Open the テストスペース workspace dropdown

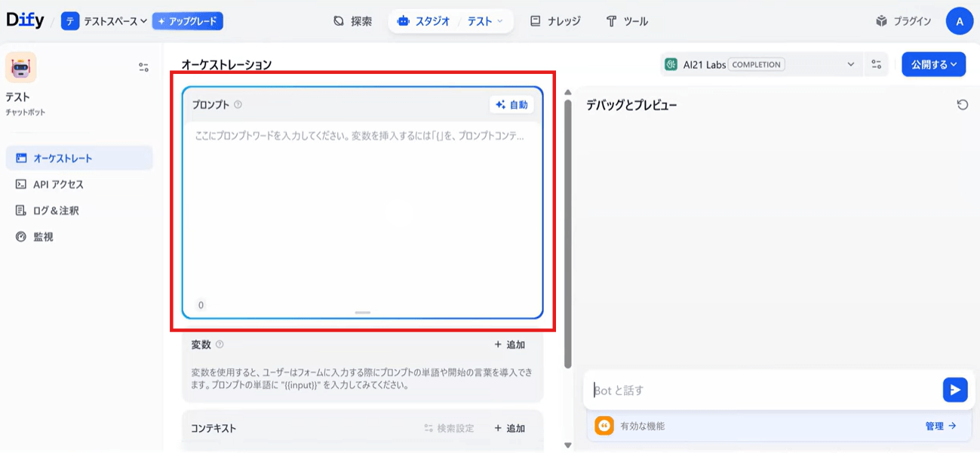point(105,21)
